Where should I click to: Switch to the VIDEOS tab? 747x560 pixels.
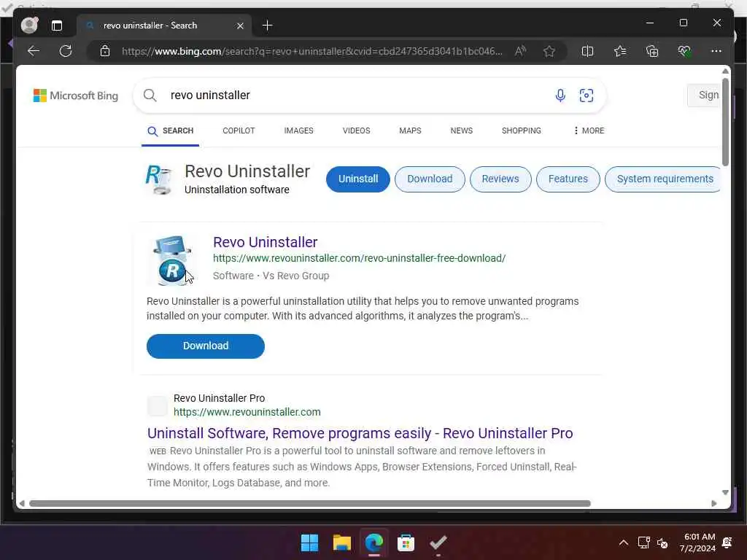356,131
